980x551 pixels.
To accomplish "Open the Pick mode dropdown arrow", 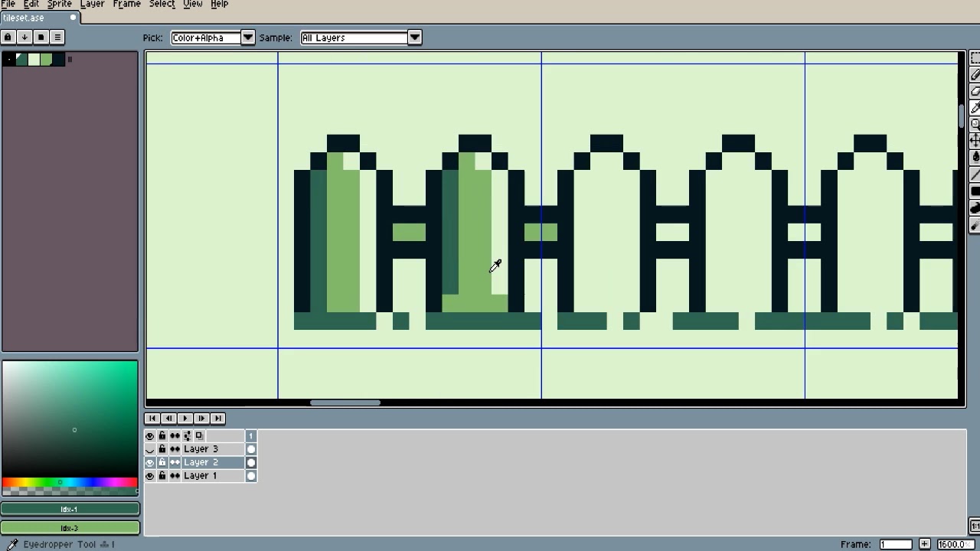I will click(248, 37).
